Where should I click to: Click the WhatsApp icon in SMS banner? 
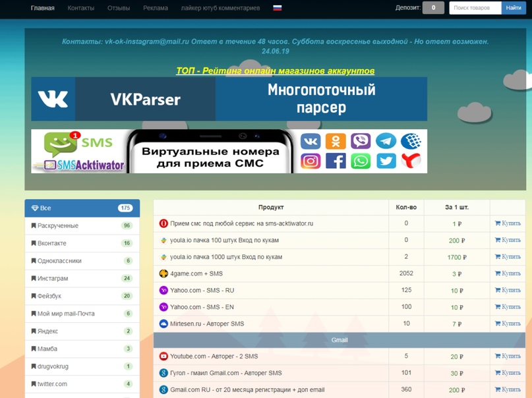[x=361, y=161]
